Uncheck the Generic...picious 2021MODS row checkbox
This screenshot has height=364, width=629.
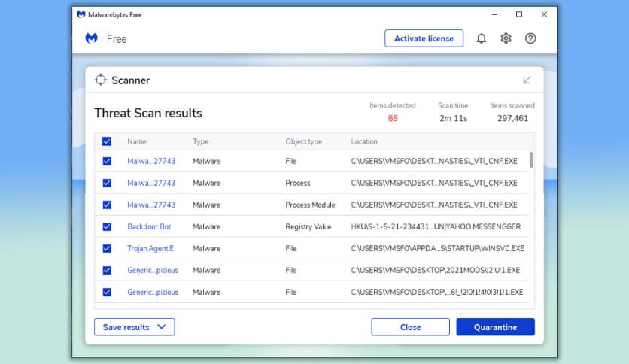(107, 270)
